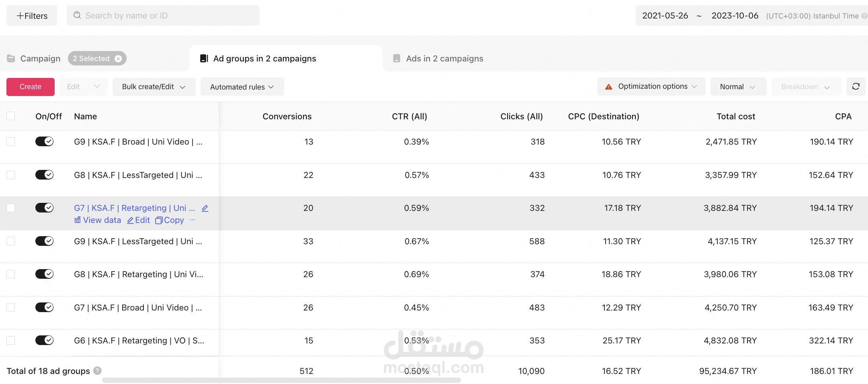Toggle off G8 KSA.F Retargeting ad group

pyautogui.click(x=45, y=274)
